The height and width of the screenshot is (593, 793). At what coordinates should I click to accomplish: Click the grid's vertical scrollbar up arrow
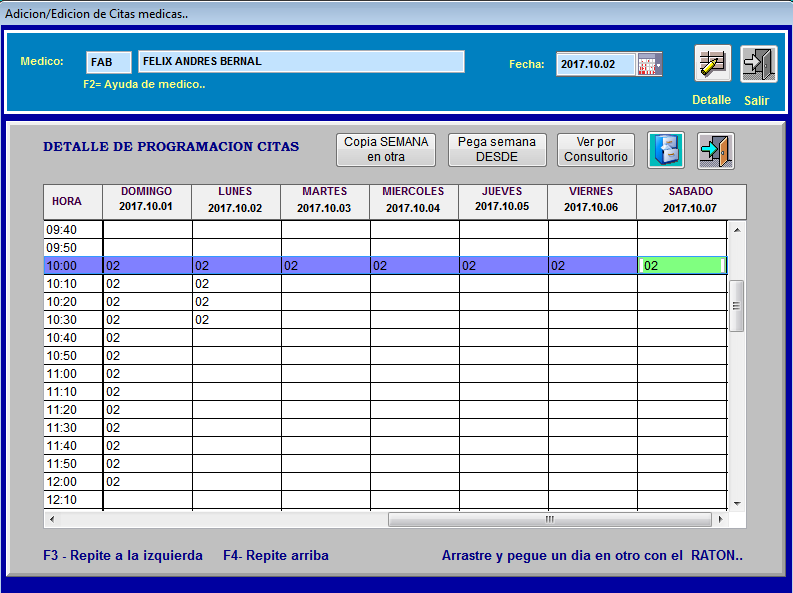pyautogui.click(x=737, y=230)
